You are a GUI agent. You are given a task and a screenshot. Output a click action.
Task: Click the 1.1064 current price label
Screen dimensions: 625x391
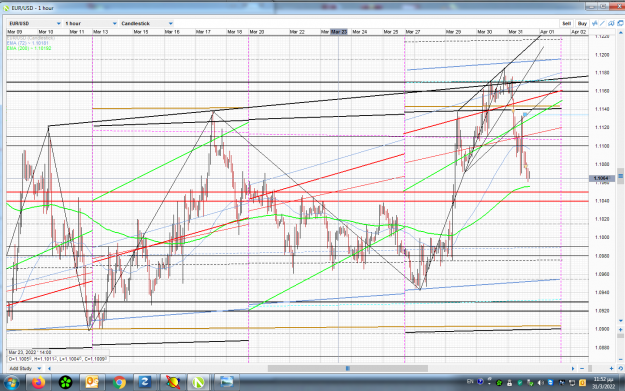601,178
